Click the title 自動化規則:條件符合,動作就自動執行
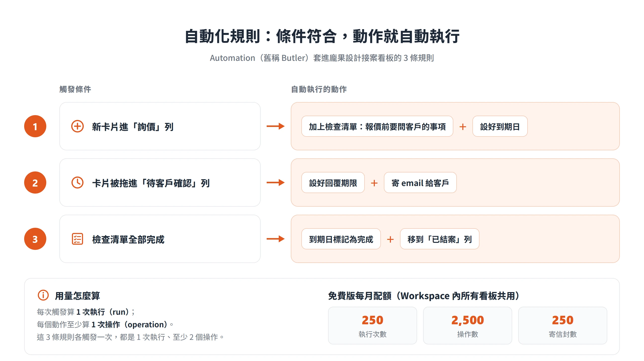 pos(322,36)
